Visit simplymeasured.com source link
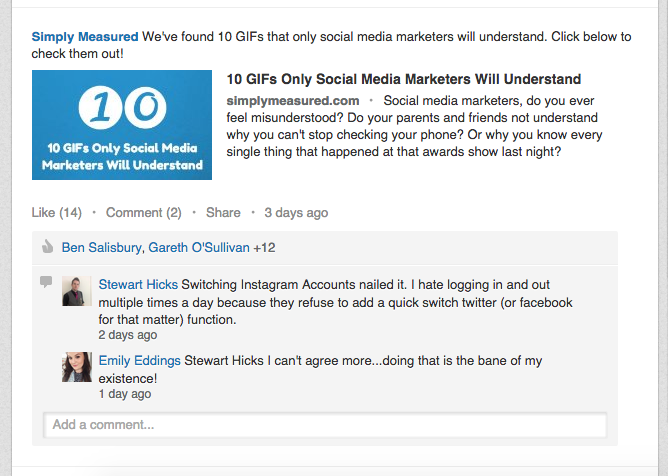Image resolution: width=668 pixels, height=476 pixels. [x=293, y=101]
